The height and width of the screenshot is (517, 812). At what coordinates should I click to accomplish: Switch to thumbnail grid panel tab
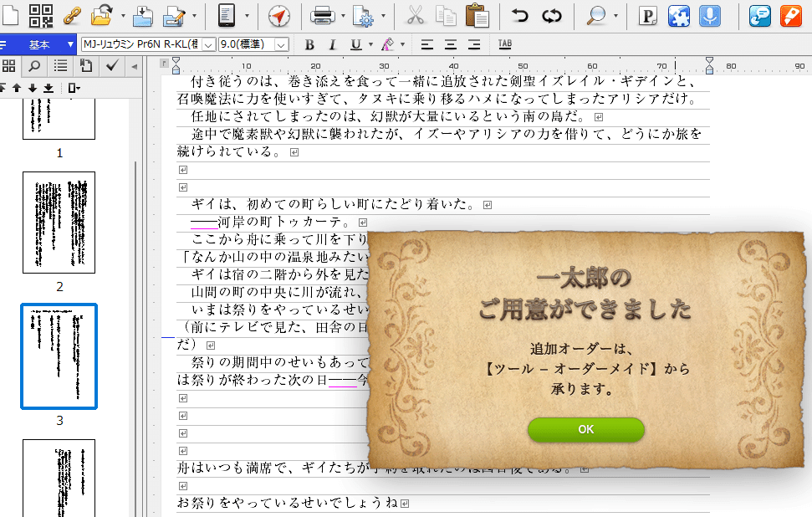[9, 66]
